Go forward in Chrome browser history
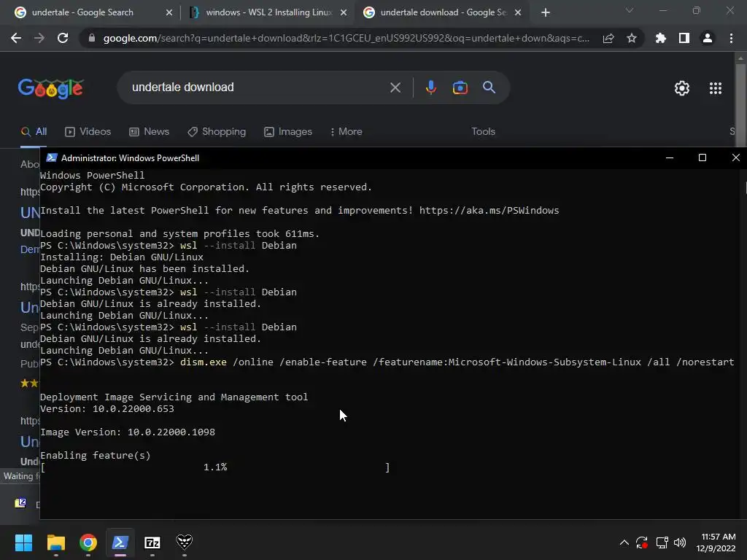Screen dimensions: 747x560 [x=39, y=38]
